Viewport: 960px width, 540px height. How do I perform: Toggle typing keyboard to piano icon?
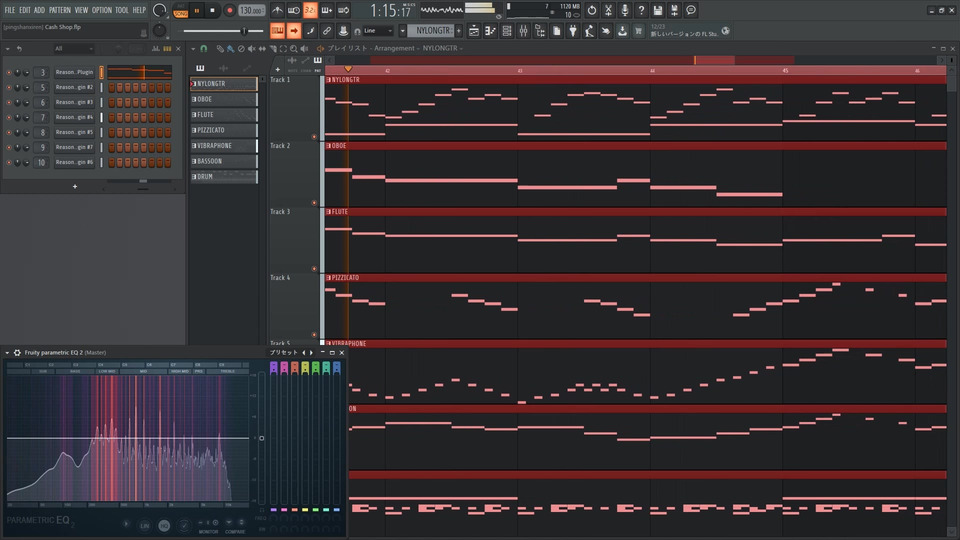pos(277,31)
